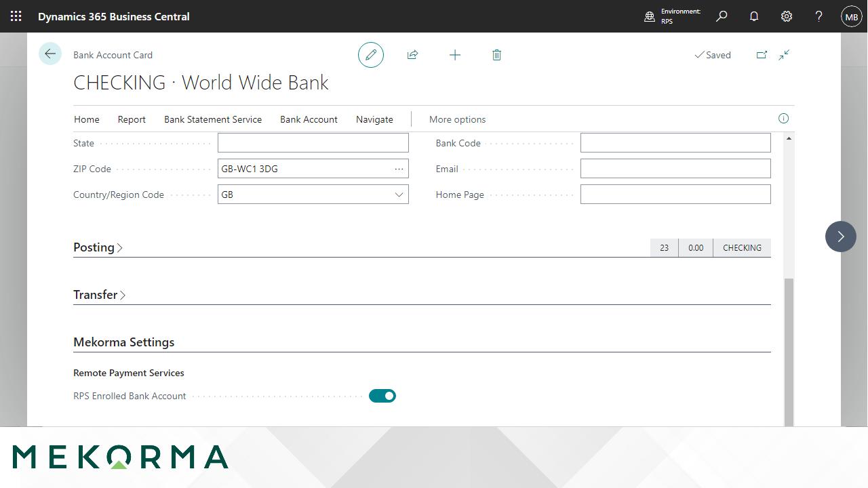
Task: Open the ZIP Code lookup ellipsis
Action: [399, 169]
